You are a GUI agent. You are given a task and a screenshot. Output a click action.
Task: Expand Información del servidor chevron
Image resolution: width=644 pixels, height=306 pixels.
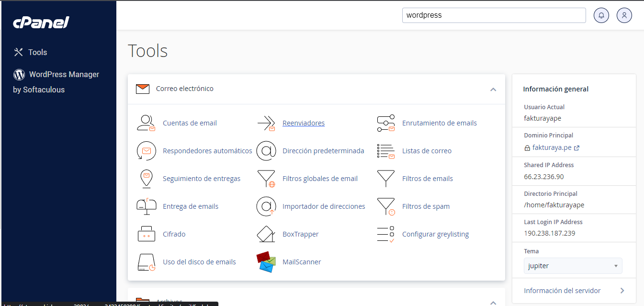[x=622, y=291]
